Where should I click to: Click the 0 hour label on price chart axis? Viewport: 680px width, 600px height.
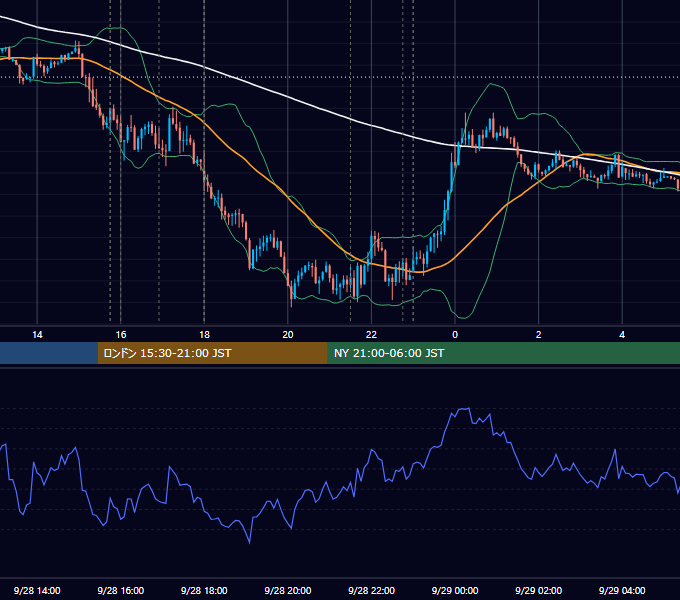click(455, 335)
